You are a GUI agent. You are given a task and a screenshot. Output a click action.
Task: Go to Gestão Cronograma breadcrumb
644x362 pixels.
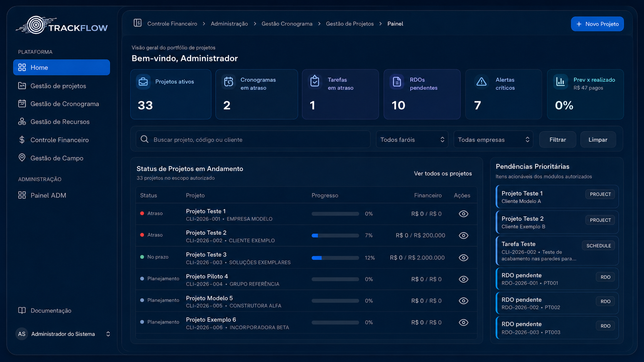[x=287, y=23]
